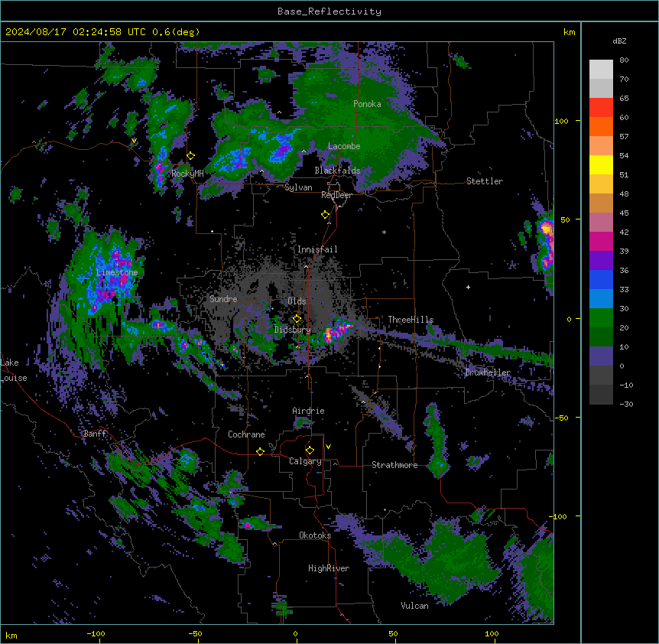The width and height of the screenshot is (659, 644).
Task: Click the yellow diamond between Olds and Didsbury
Action: tap(297, 318)
